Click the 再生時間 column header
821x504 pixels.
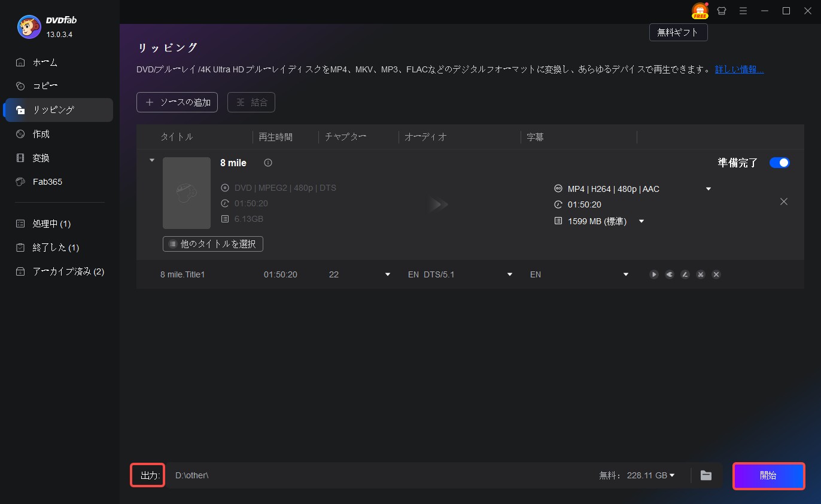275,137
